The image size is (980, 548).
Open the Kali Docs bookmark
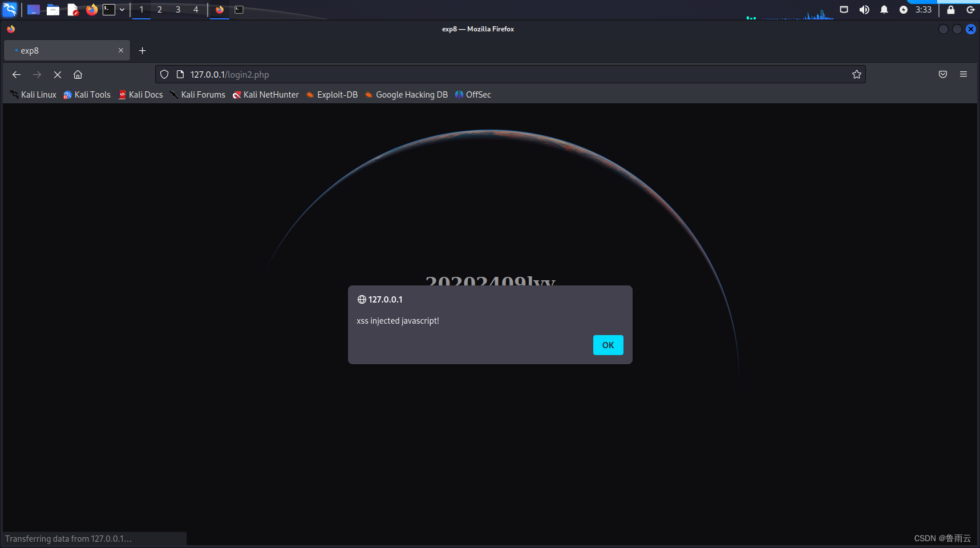140,95
